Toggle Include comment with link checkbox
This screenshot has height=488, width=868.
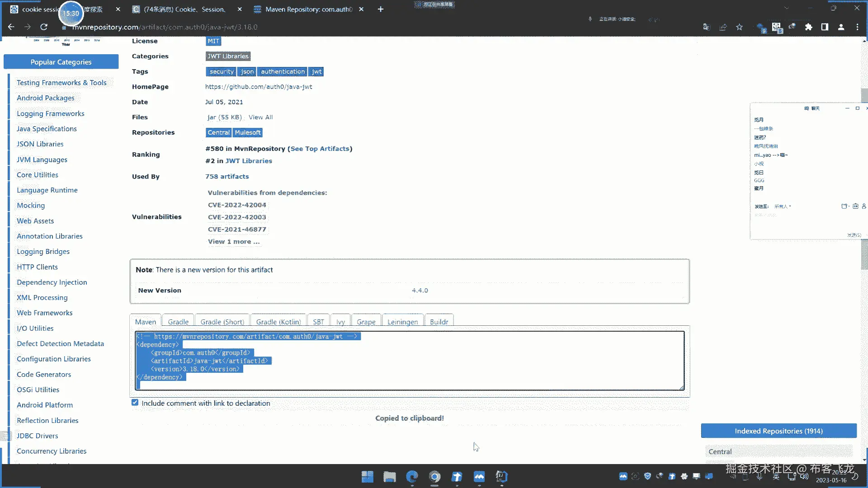pos(135,403)
